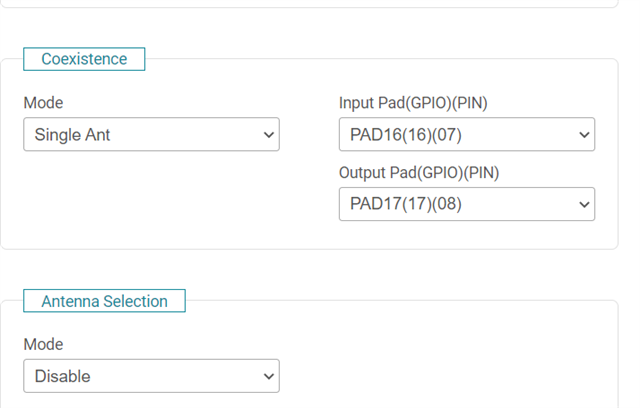
Task: Open the Coexistence Mode dropdown showing Single Ant
Action: click(x=150, y=134)
